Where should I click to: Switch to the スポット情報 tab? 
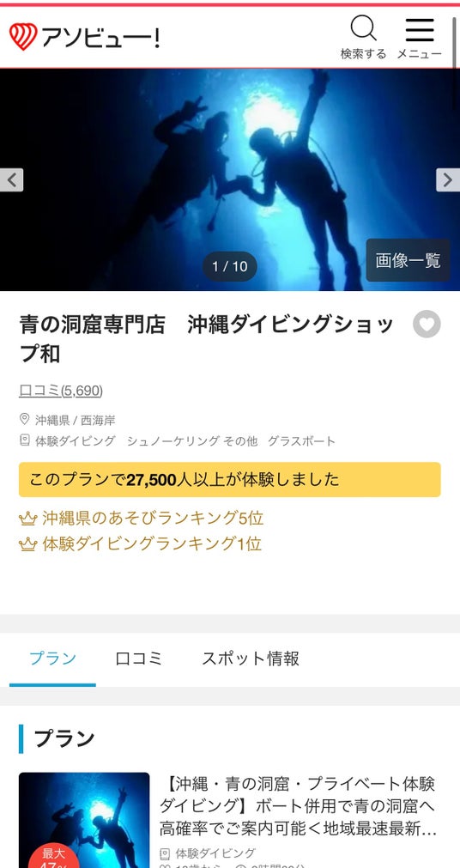click(x=251, y=659)
